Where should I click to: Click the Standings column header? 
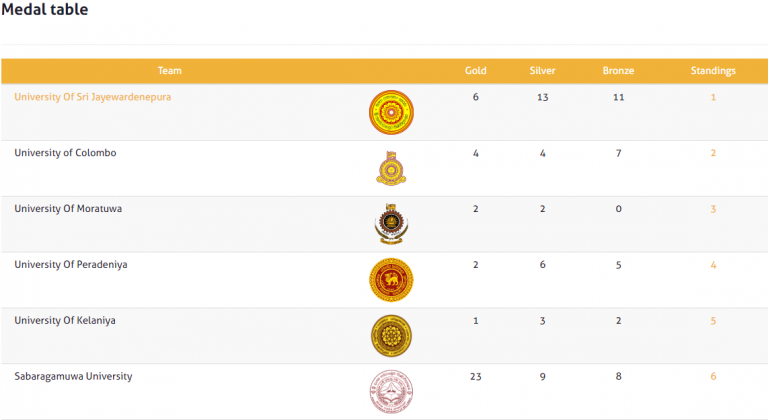tap(713, 71)
